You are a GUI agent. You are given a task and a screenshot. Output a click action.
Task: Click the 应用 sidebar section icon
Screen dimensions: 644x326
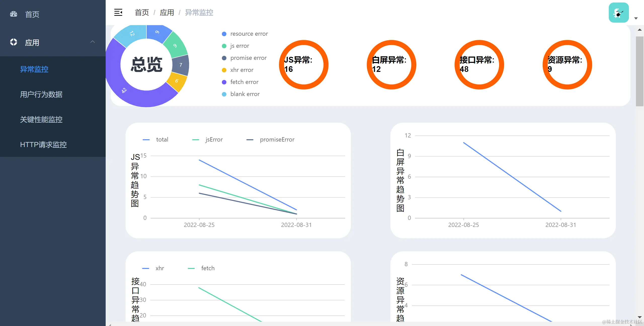(x=14, y=42)
